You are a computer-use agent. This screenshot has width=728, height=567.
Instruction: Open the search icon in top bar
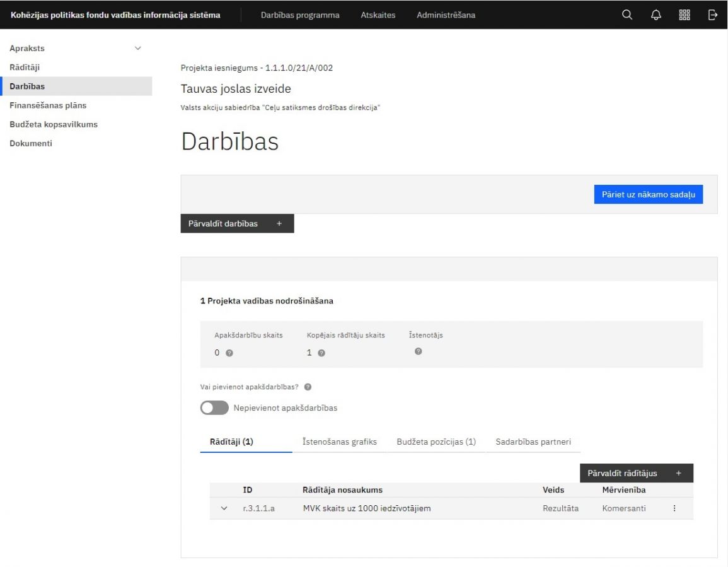click(x=627, y=15)
